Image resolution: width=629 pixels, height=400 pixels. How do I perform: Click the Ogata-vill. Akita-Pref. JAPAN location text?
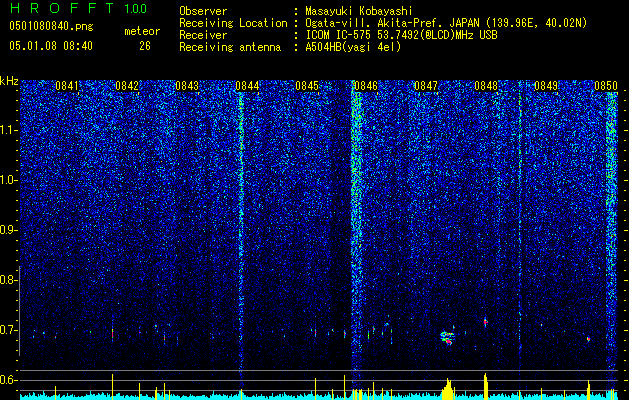point(446,23)
